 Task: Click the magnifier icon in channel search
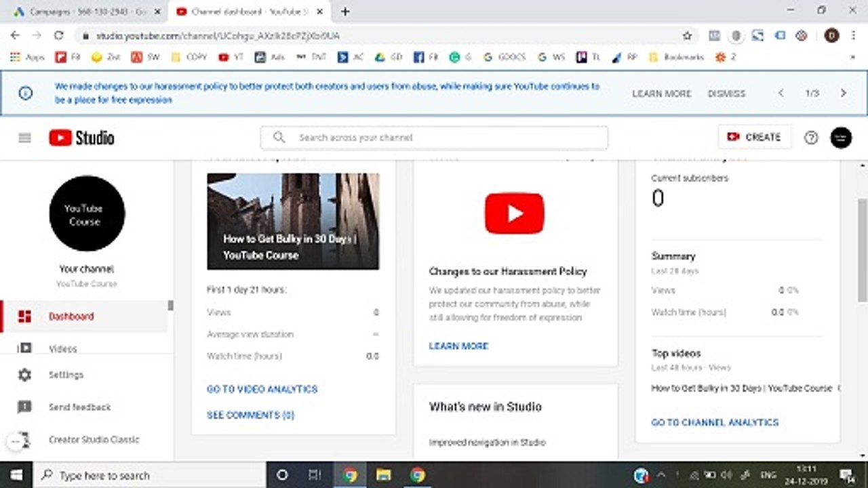tap(279, 137)
